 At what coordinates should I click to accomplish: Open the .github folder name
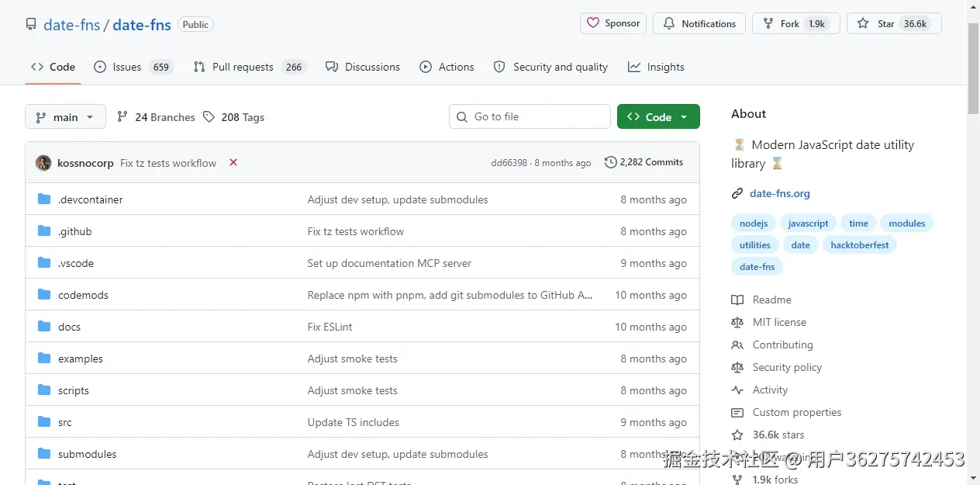point(75,231)
